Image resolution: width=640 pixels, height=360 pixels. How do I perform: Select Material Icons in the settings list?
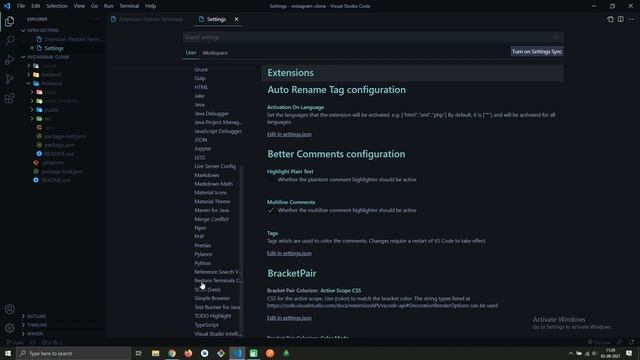[211, 192]
